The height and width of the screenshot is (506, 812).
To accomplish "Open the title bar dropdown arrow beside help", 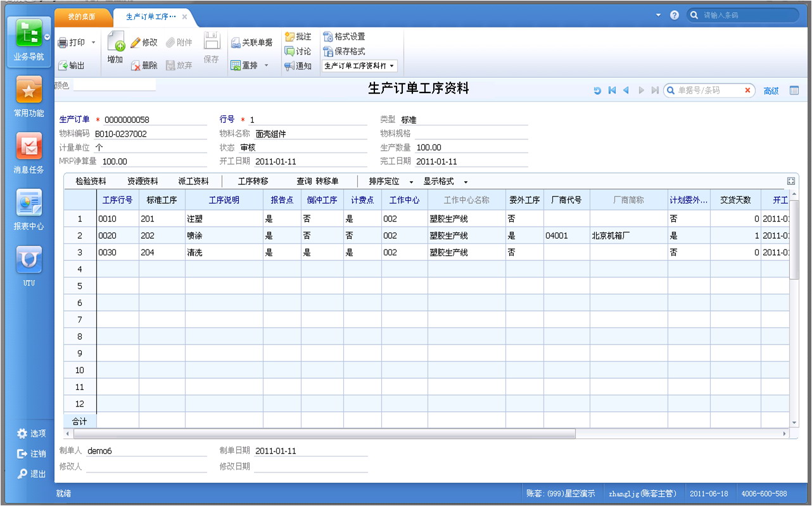I will (658, 15).
